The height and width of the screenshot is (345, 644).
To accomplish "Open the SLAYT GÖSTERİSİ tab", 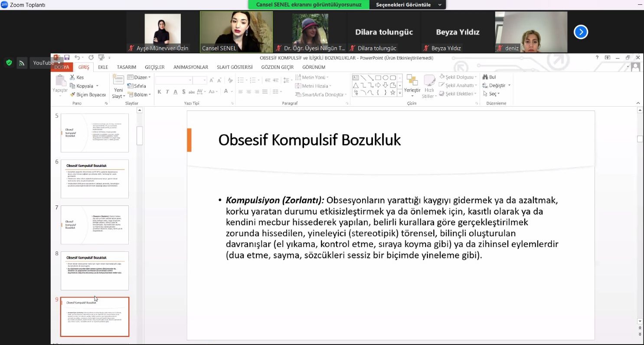I will coord(235,67).
